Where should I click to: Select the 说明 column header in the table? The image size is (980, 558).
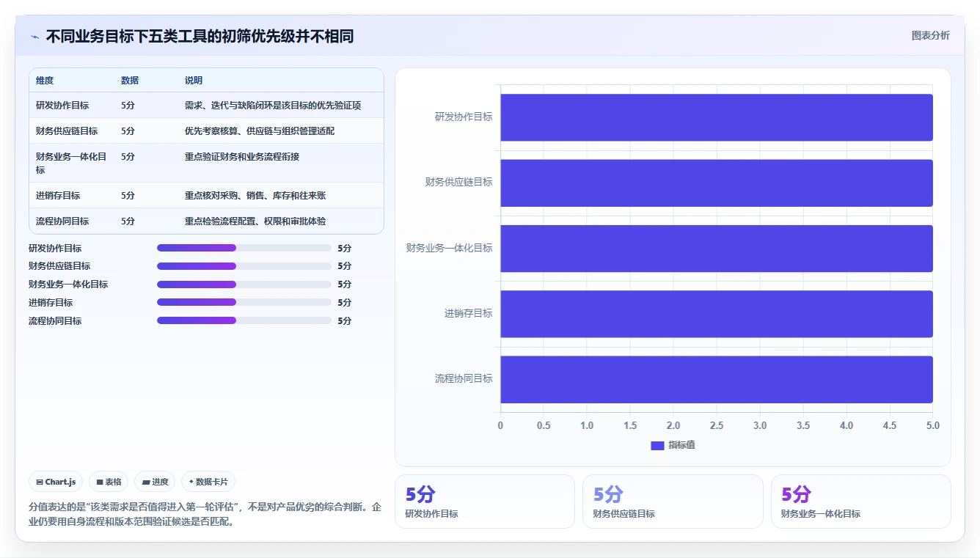point(194,81)
